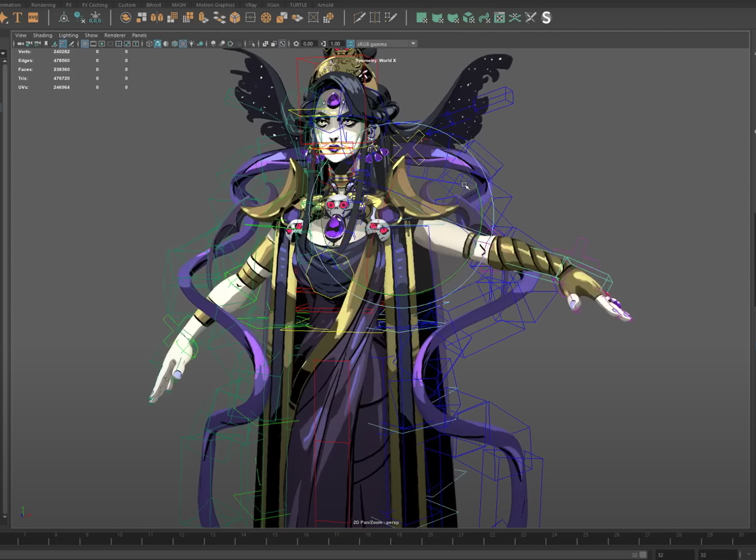Open the sRGB gamma dropdown
Image resolution: width=756 pixels, height=560 pixels.
413,44
